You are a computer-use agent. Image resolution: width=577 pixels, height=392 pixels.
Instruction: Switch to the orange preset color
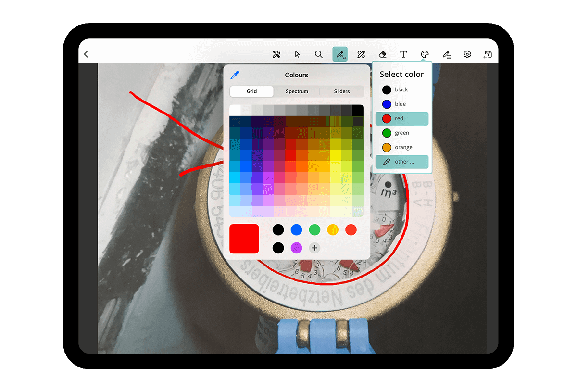(401, 147)
